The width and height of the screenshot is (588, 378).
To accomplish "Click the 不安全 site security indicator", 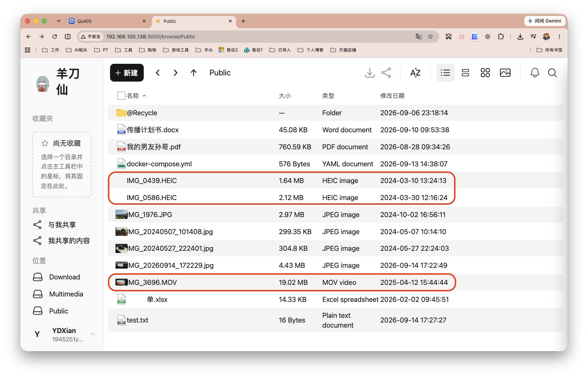I will coord(91,37).
